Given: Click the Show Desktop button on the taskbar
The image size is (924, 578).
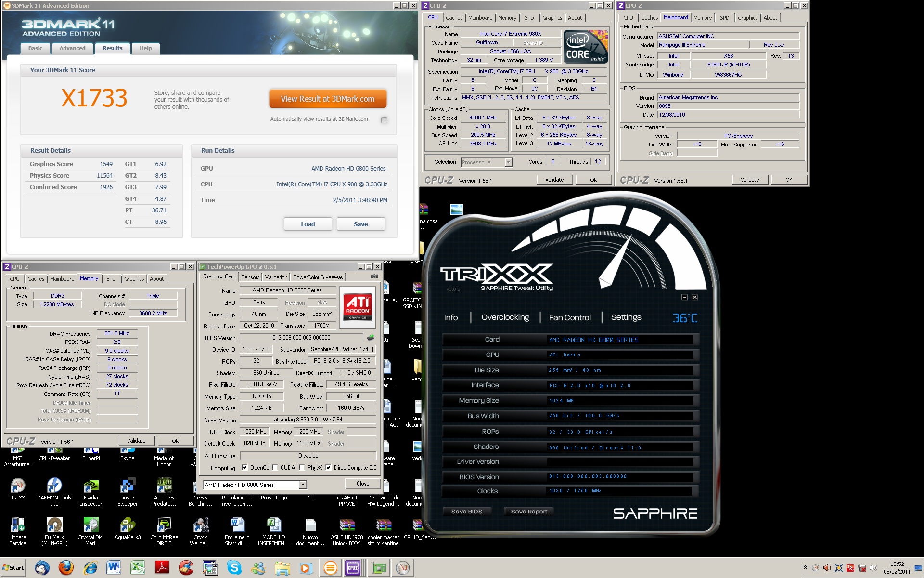Looking at the screenshot, I should coord(919,568).
